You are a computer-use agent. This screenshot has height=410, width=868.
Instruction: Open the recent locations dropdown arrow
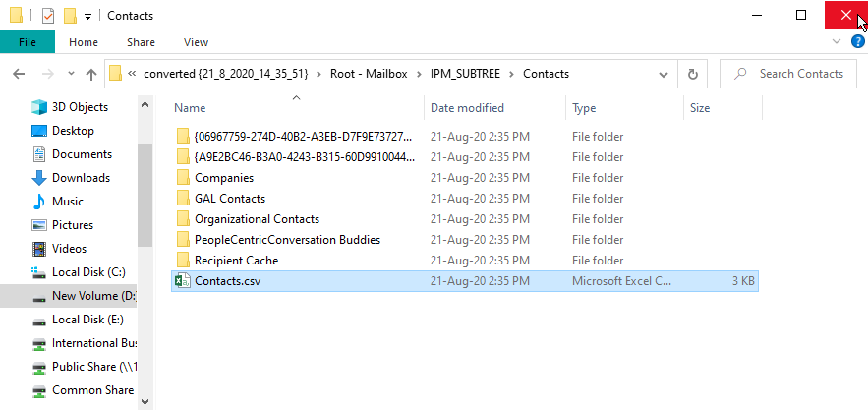[71, 74]
